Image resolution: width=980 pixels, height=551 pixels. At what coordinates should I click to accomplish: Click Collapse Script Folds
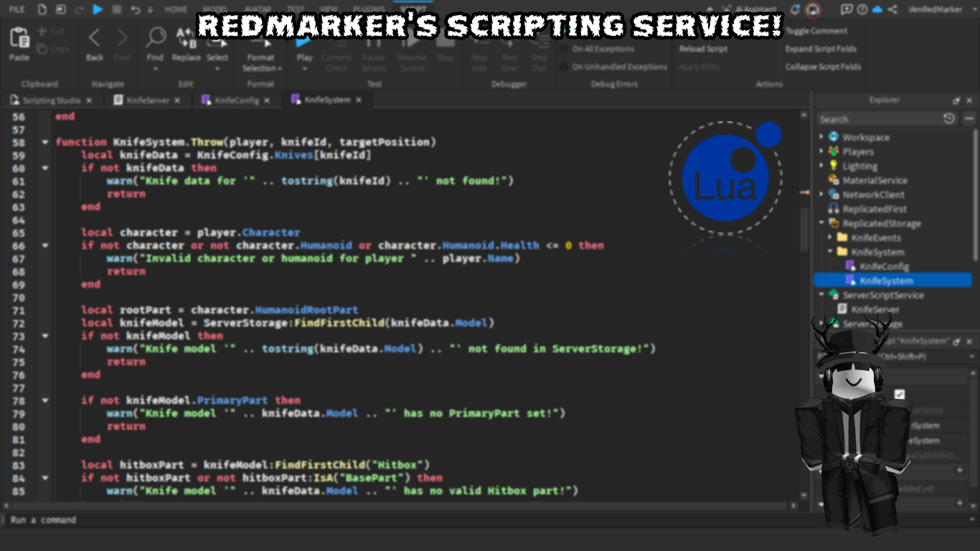click(x=823, y=67)
